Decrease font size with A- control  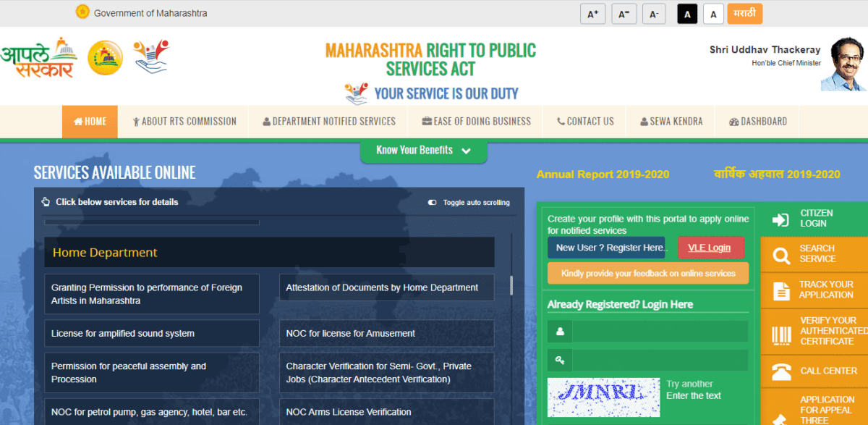(654, 13)
